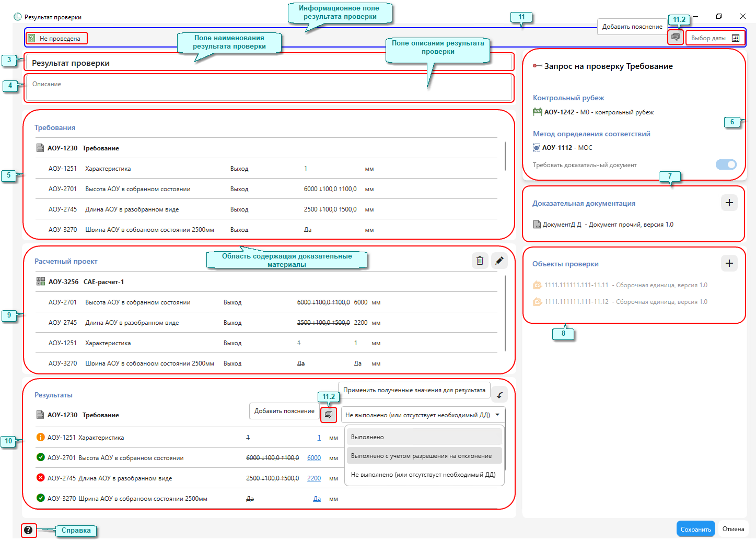Click the help question mark icon
Image resolution: width=756 pixels, height=541 pixels.
click(28, 530)
